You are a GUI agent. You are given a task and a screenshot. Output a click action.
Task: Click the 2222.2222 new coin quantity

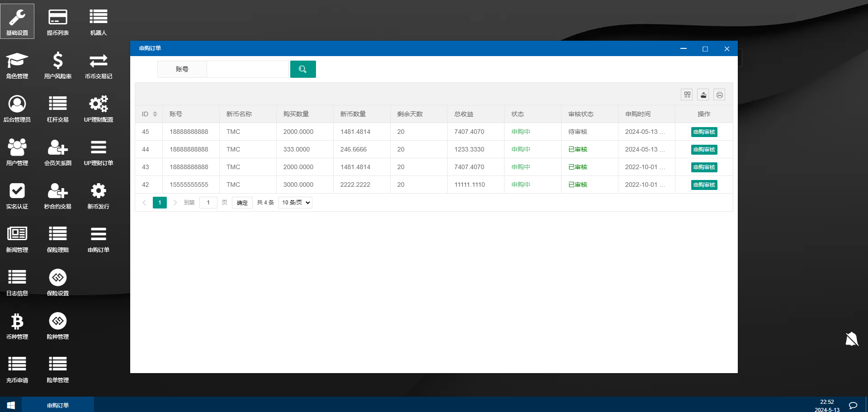coord(355,185)
